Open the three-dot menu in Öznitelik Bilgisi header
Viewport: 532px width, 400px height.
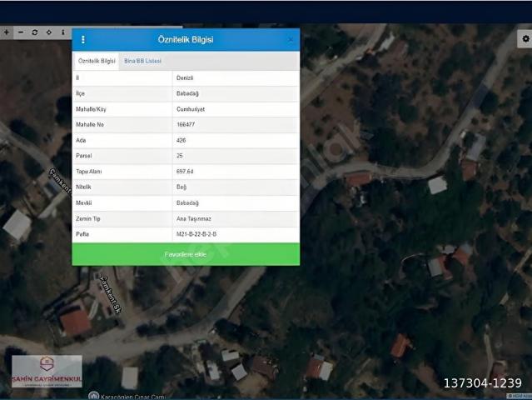pyautogui.click(x=83, y=39)
